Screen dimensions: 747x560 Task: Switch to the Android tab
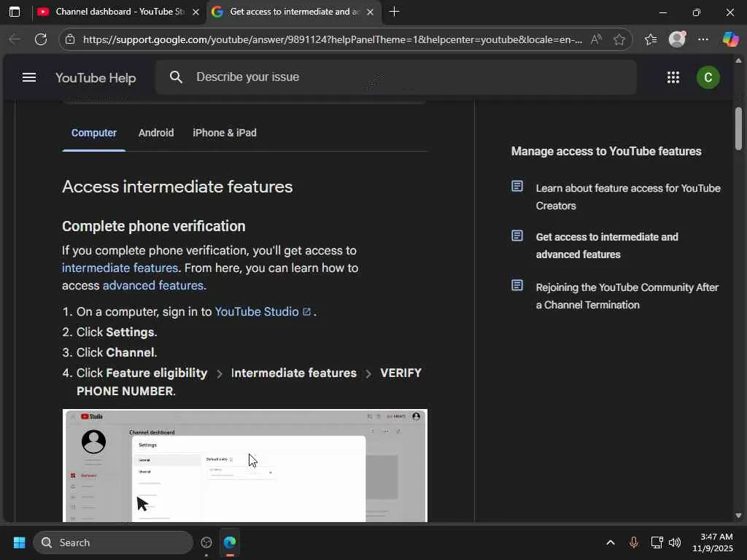(156, 133)
